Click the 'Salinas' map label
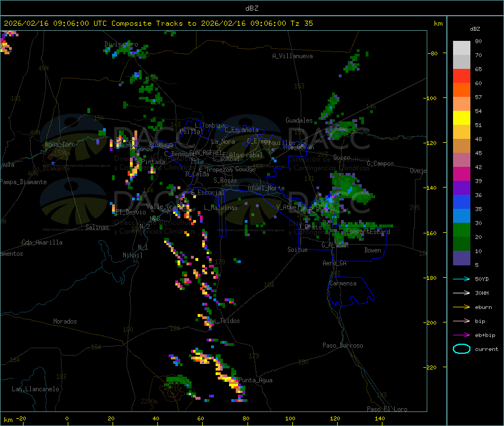 coord(97,227)
